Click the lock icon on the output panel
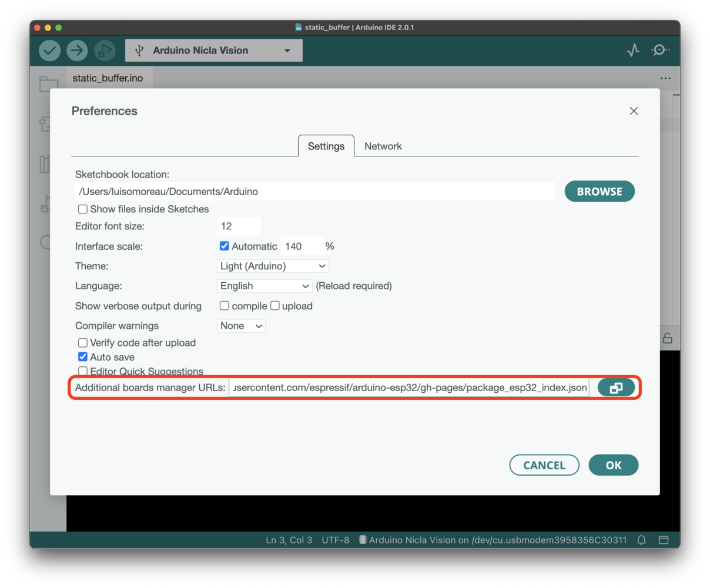The height and width of the screenshot is (588, 710). coord(668,338)
